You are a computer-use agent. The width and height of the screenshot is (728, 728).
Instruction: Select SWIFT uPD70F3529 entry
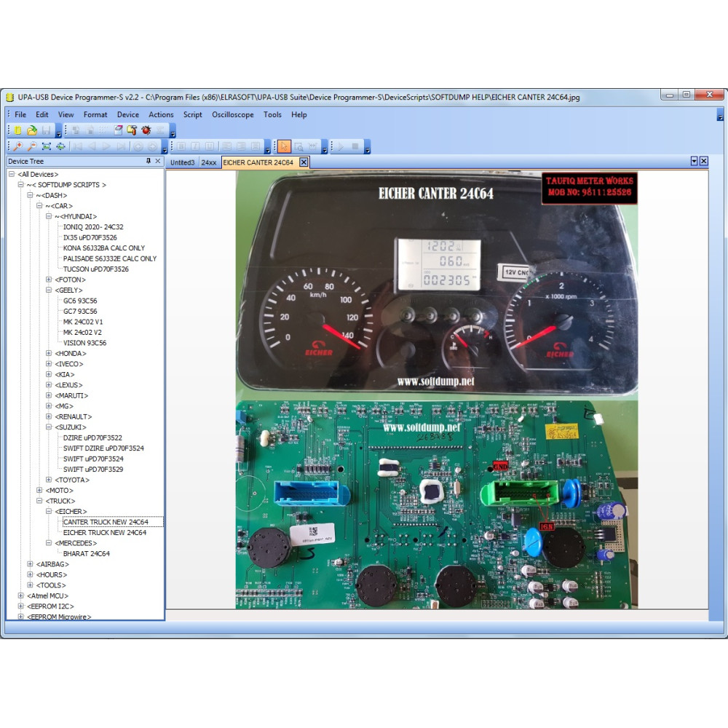pos(93,470)
